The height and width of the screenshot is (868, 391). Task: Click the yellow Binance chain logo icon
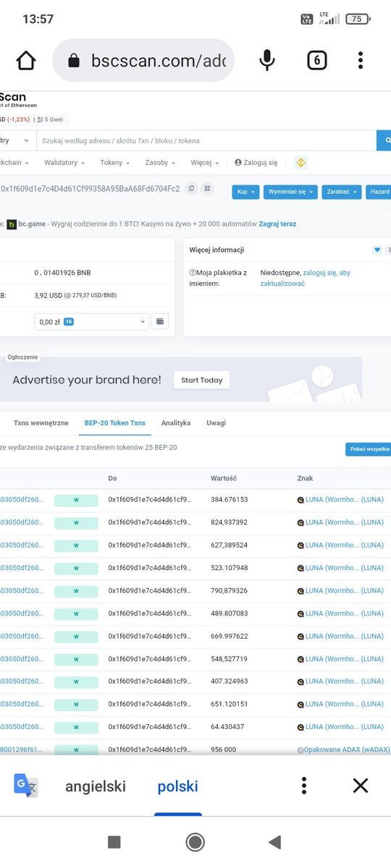coord(300,163)
